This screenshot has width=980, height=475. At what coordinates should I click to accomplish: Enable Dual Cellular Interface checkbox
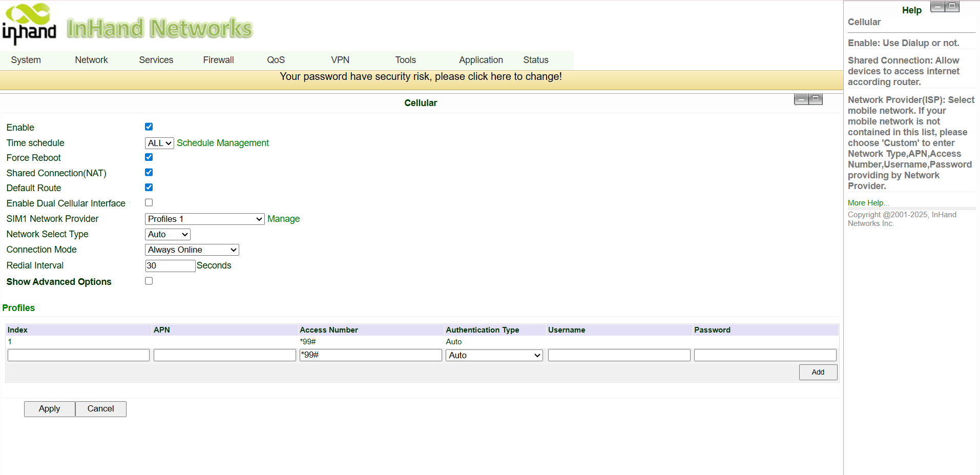[x=149, y=203]
